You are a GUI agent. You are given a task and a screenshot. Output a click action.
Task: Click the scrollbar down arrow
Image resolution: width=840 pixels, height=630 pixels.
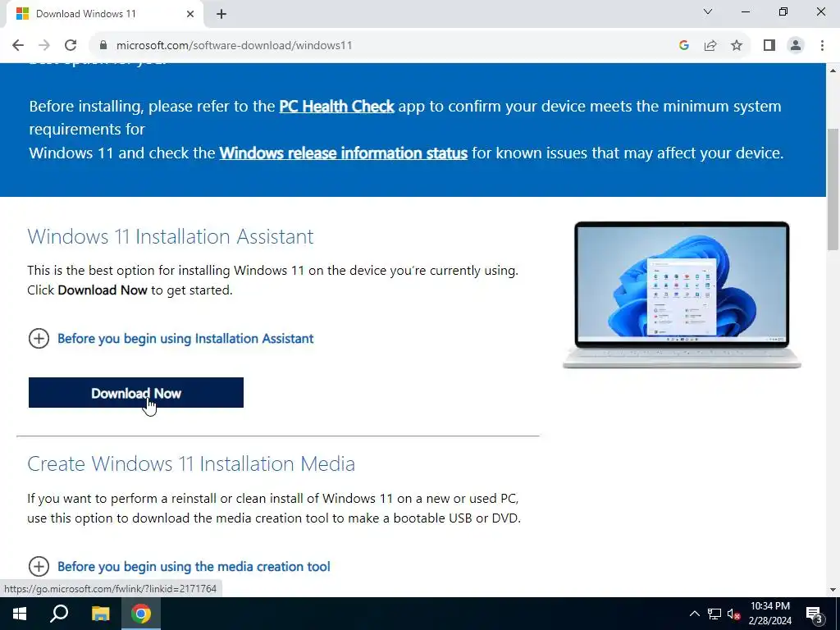(x=833, y=590)
